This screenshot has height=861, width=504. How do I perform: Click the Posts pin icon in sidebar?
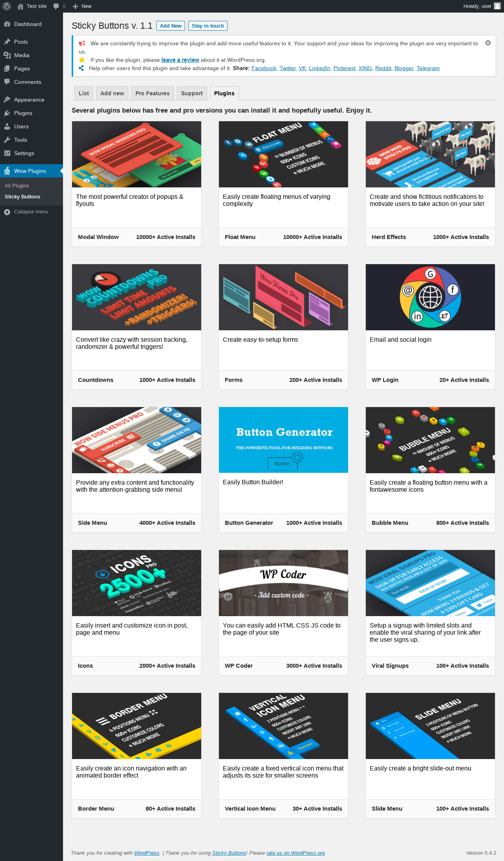tap(7, 42)
